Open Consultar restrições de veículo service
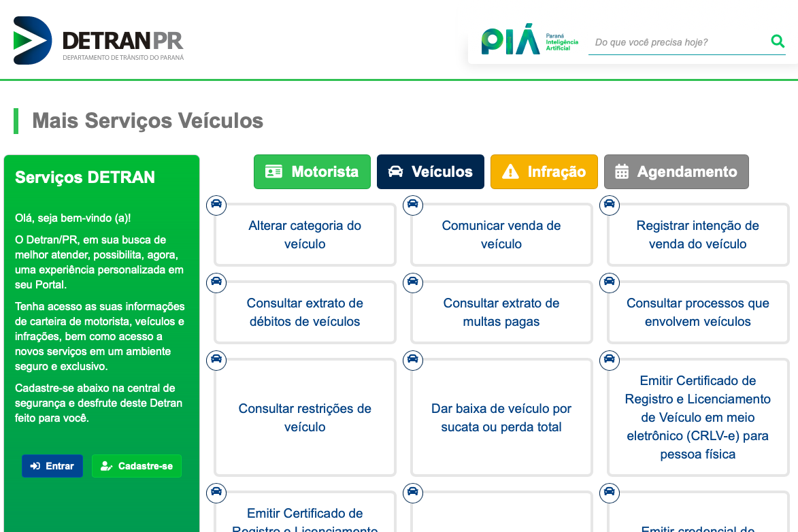 pos(305,418)
